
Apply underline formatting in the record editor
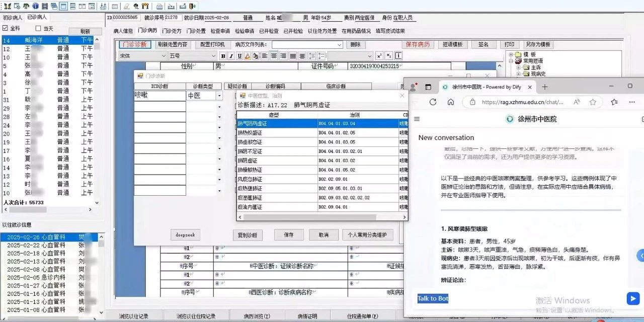tap(239, 56)
